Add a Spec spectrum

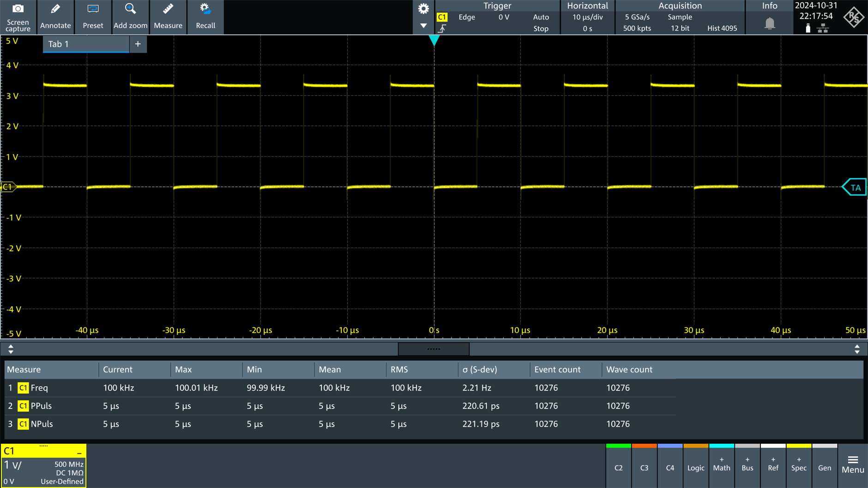pos(799,466)
